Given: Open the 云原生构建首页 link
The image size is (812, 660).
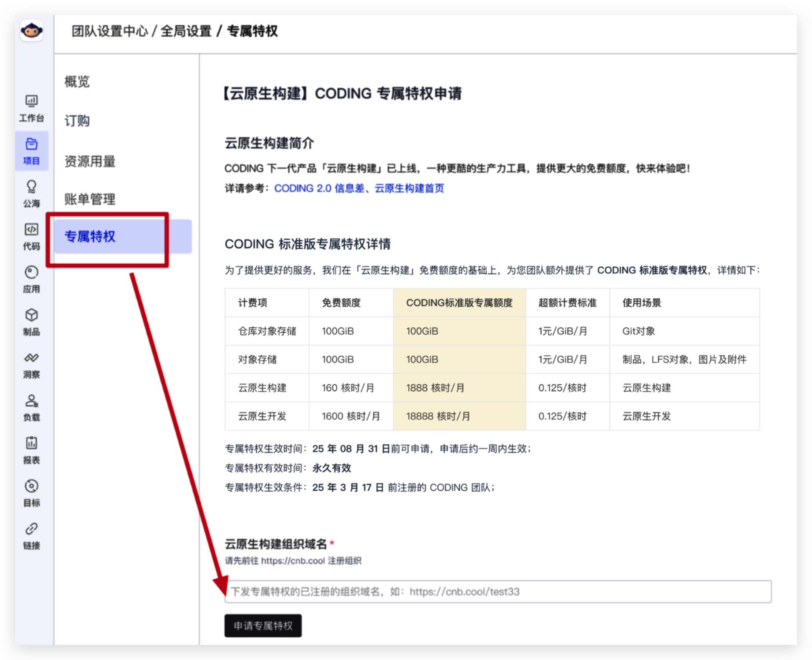Looking at the screenshot, I should [x=409, y=188].
